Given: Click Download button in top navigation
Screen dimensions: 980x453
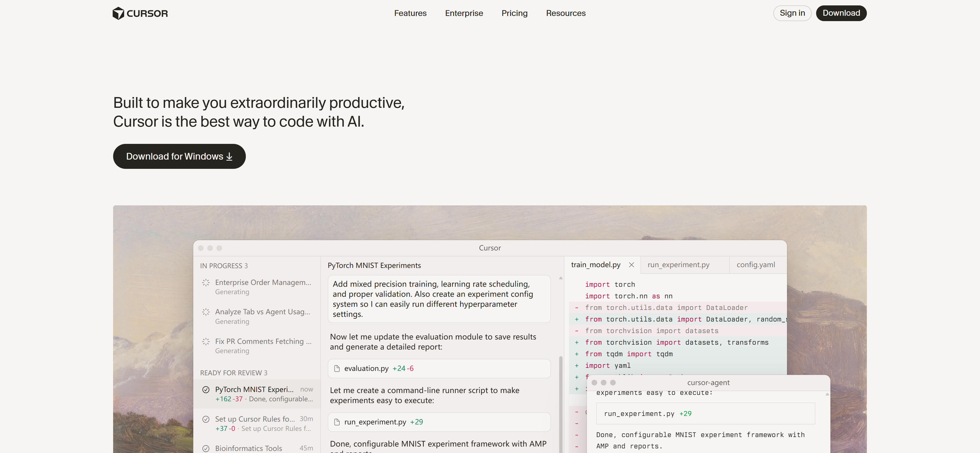Looking at the screenshot, I should pos(841,13).
